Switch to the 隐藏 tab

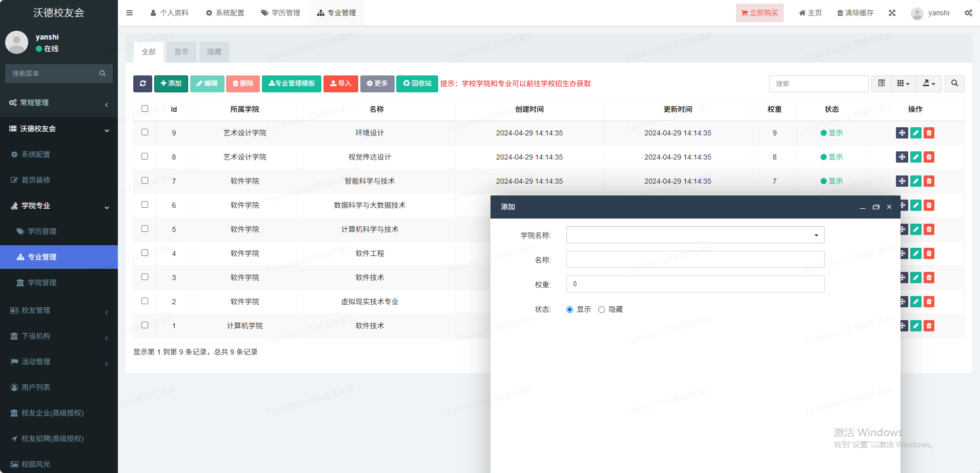214,52
